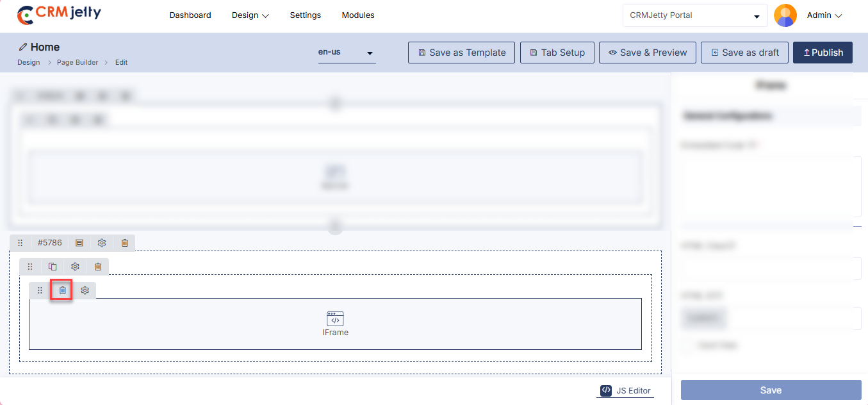Click the drag handle of section #5786
The height and width of the screenshot is (405, 868).
pyautogui.click(x=20, y=243)
